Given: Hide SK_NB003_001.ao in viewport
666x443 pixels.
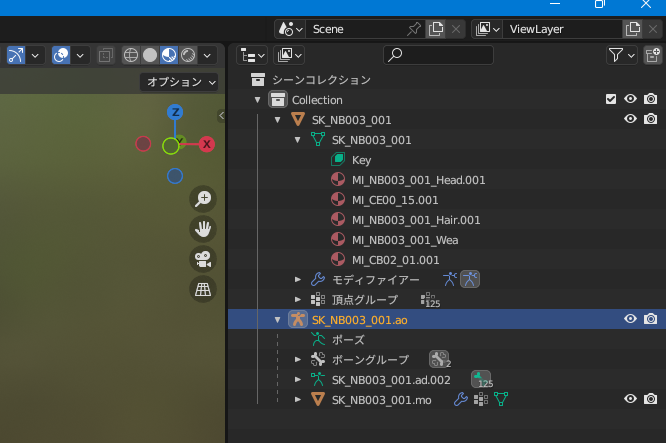Looking at the screenshot, I should tap(630, 319).
